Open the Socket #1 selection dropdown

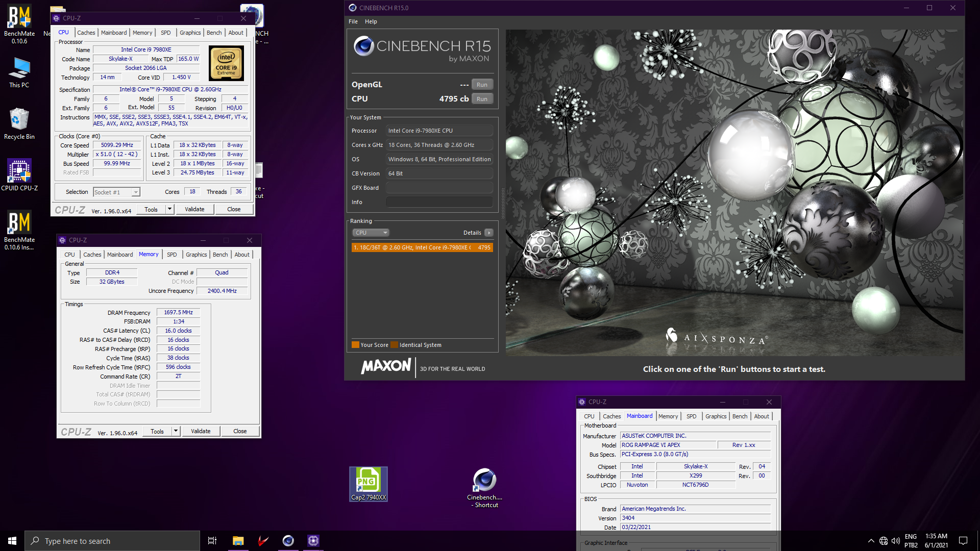(x=117, y=192)
